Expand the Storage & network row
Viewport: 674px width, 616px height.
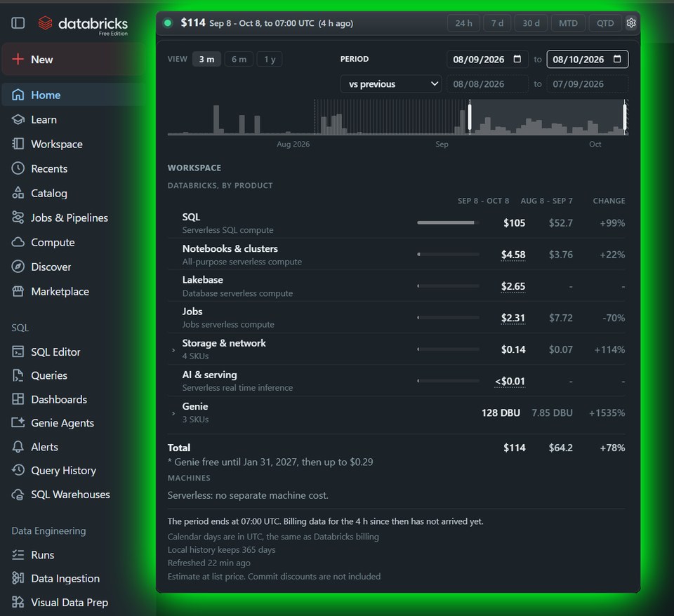(173, 350)
